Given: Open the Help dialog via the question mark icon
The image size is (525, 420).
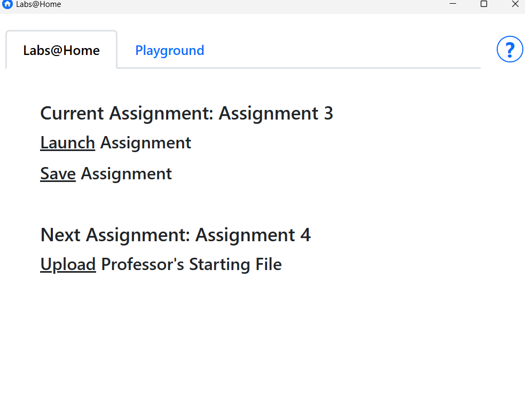Looking at the screenshot, I should [x=510, y=49].
